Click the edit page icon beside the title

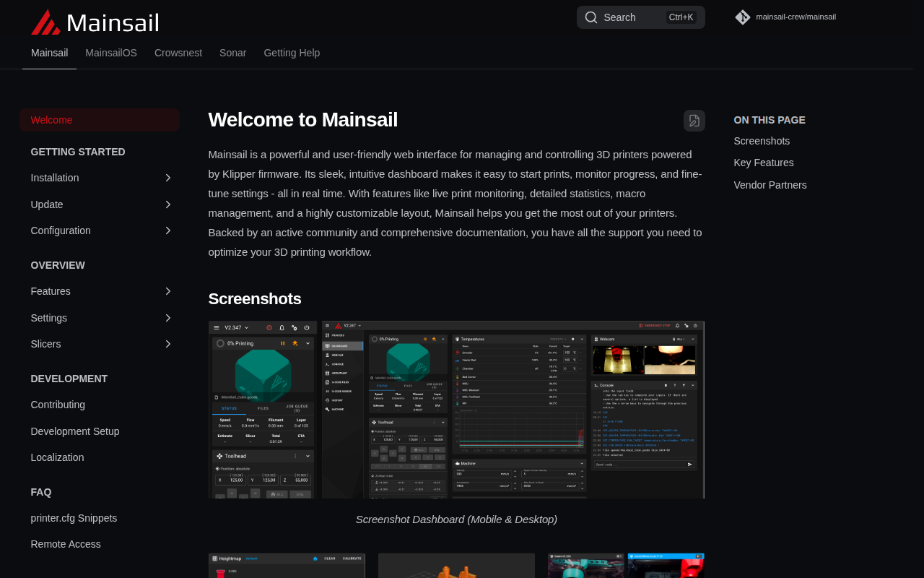pos(694,121)
